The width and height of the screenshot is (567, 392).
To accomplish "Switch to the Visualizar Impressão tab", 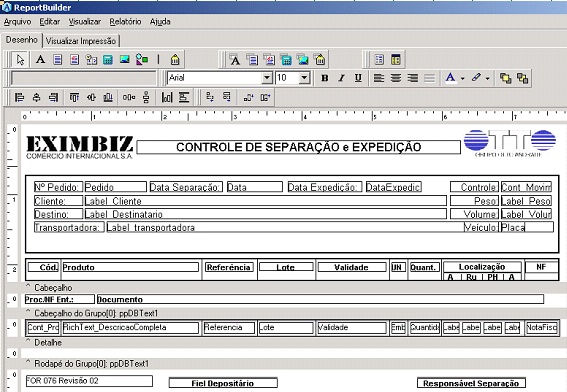I will pyautogui.click(x=81, y=41).
